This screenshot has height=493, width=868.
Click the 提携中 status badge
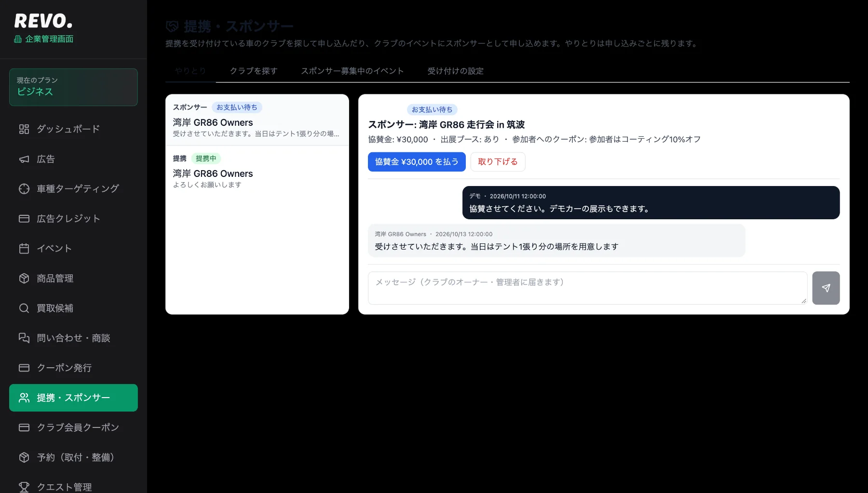(206, 159)
